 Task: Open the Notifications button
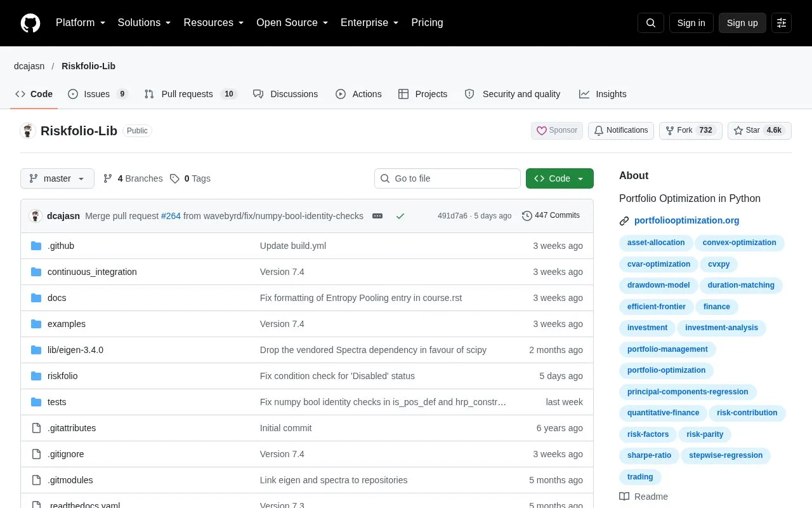(621, 130)
